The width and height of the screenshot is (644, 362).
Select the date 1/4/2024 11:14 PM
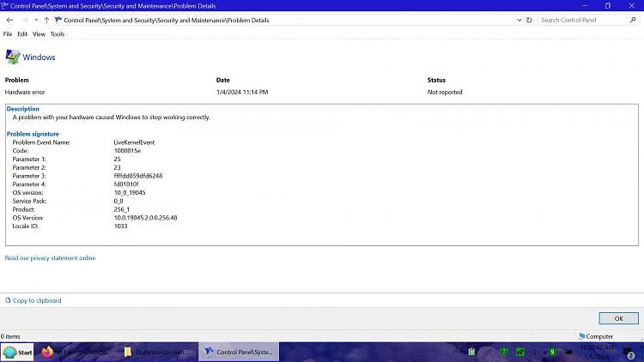pos(242,92)
